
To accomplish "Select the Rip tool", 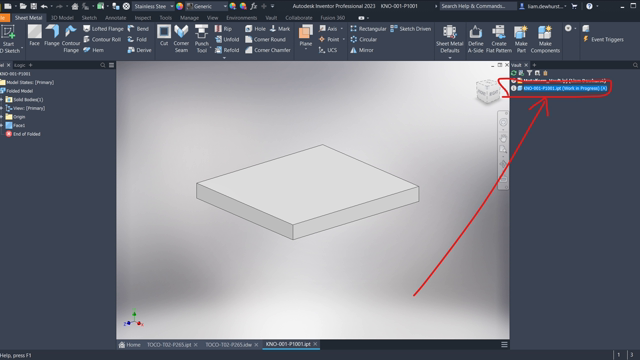I will [223, 29].
